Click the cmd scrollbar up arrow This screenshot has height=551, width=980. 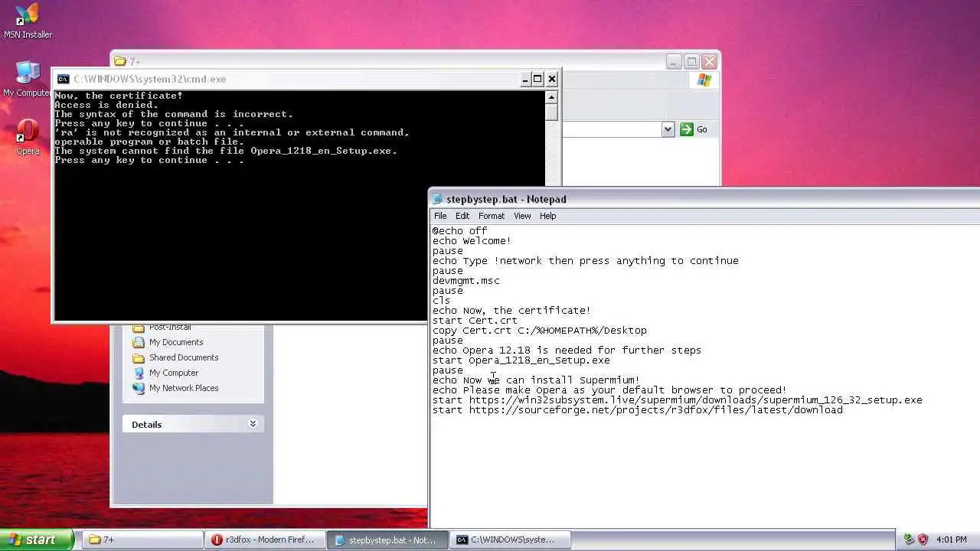[x=551, y=97]
